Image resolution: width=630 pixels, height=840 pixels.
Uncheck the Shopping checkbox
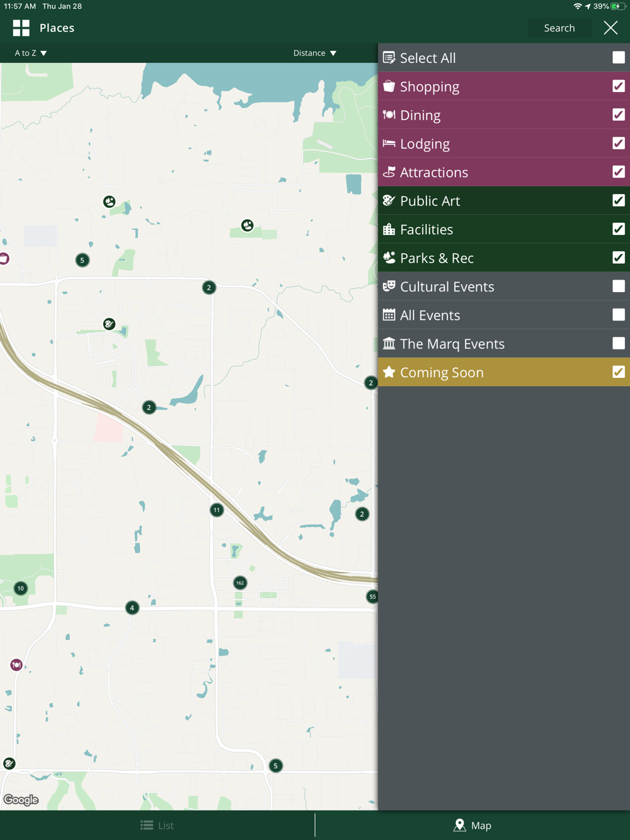point(619,86)
